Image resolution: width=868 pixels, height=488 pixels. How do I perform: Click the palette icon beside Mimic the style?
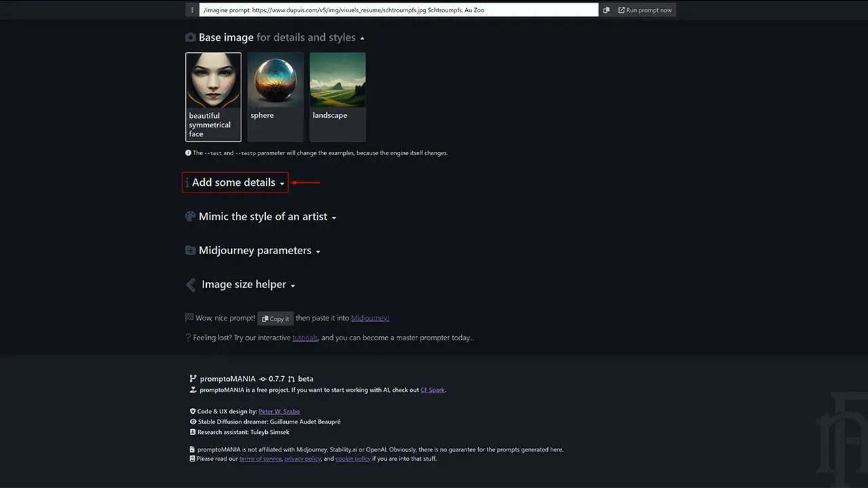(191, 217)
